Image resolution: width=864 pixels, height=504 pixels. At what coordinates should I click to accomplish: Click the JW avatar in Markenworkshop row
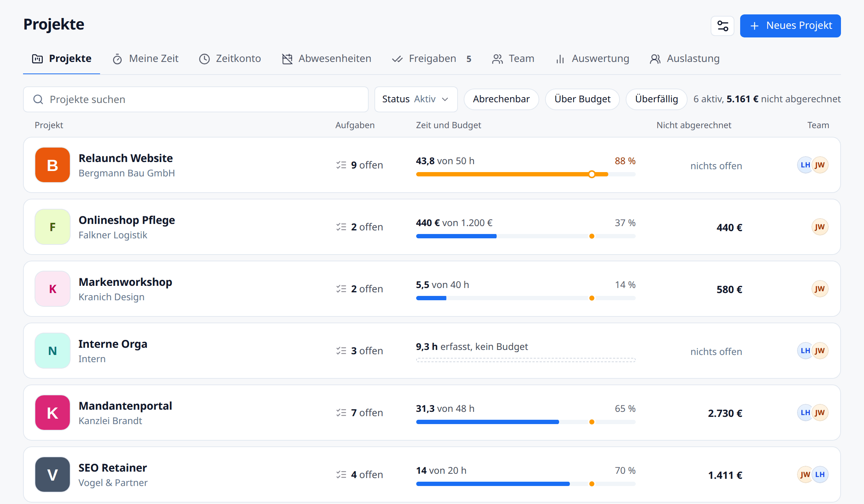(820, 289)
